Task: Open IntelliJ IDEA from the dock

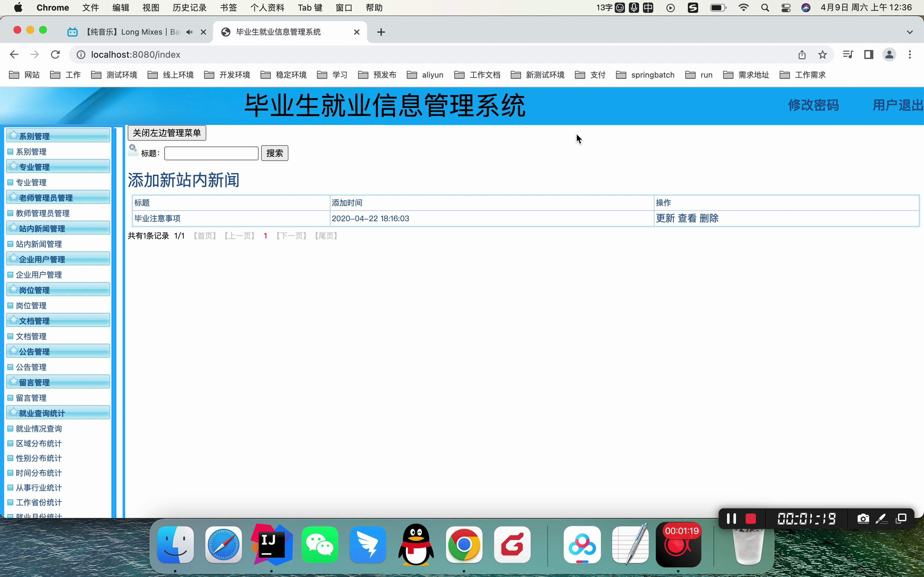Action: click(271, 545)
